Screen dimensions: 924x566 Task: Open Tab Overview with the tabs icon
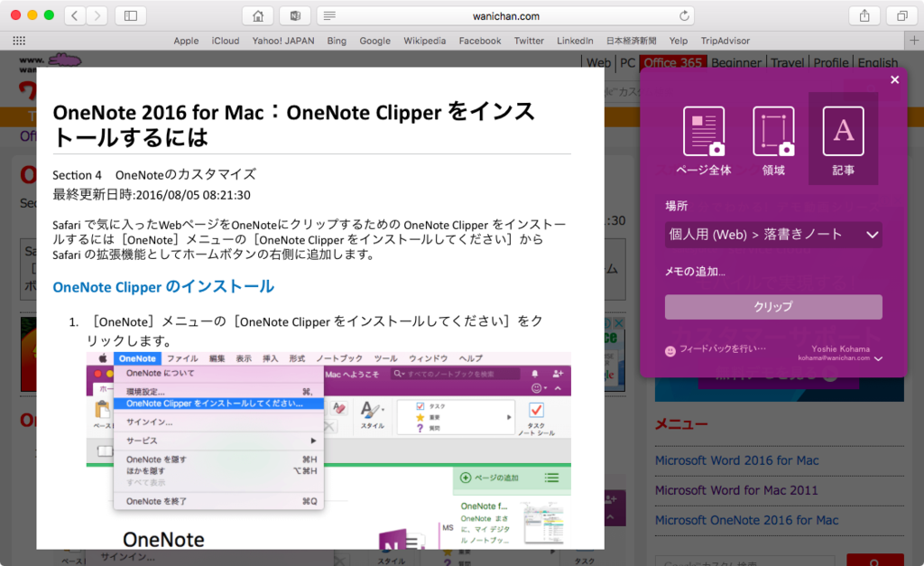pos(900,15)
